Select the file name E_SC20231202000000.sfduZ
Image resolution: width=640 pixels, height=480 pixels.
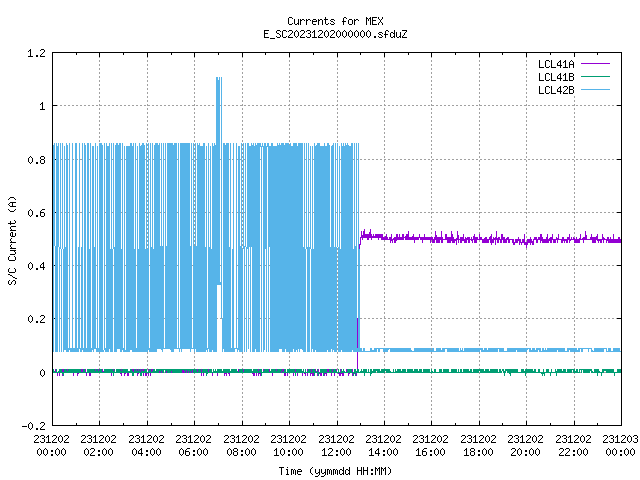(335, 34)
